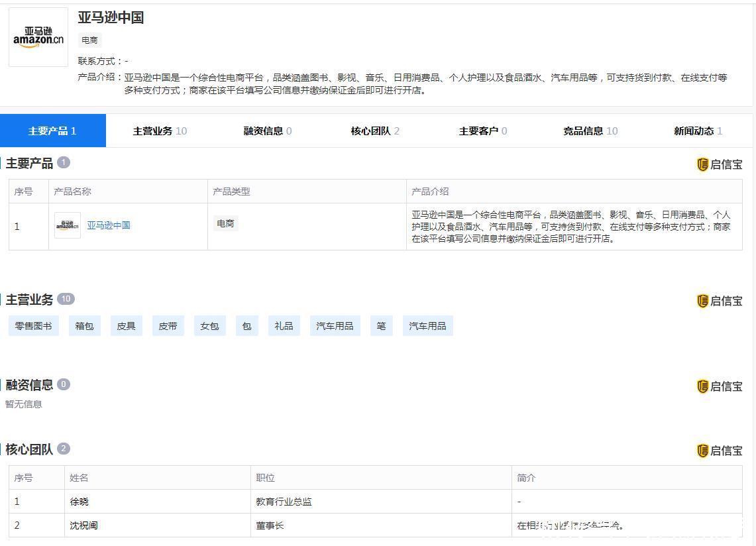The image size is (756, 546).
Task: Click the 亚马逊中国 page title
Action: pos(111,18)
